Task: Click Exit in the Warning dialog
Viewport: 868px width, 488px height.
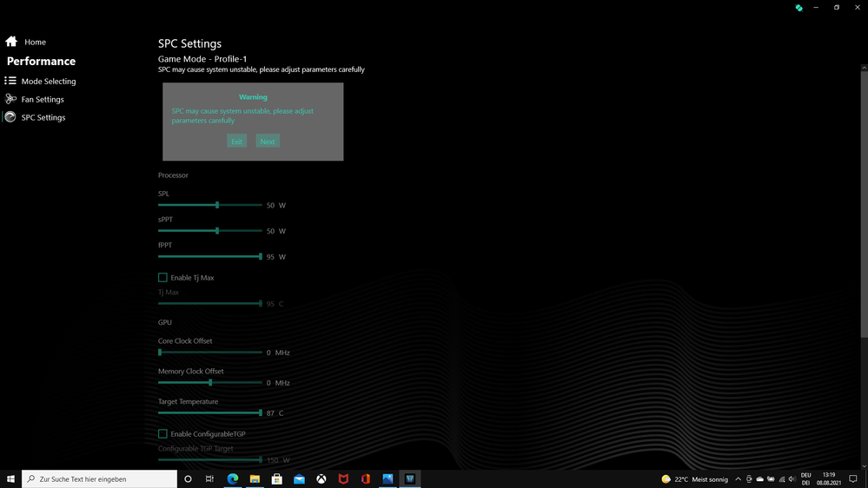Action: (x=237, y=141)
